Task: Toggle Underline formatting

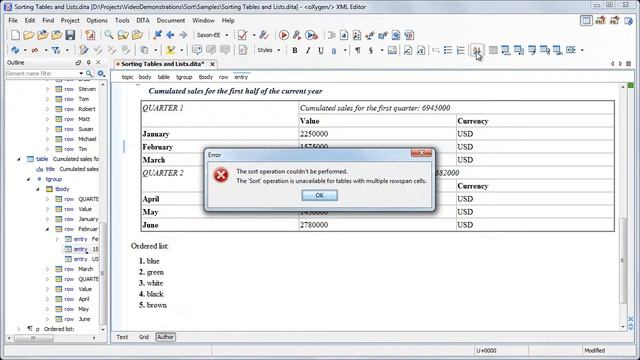Action: [x=320, y=50]
